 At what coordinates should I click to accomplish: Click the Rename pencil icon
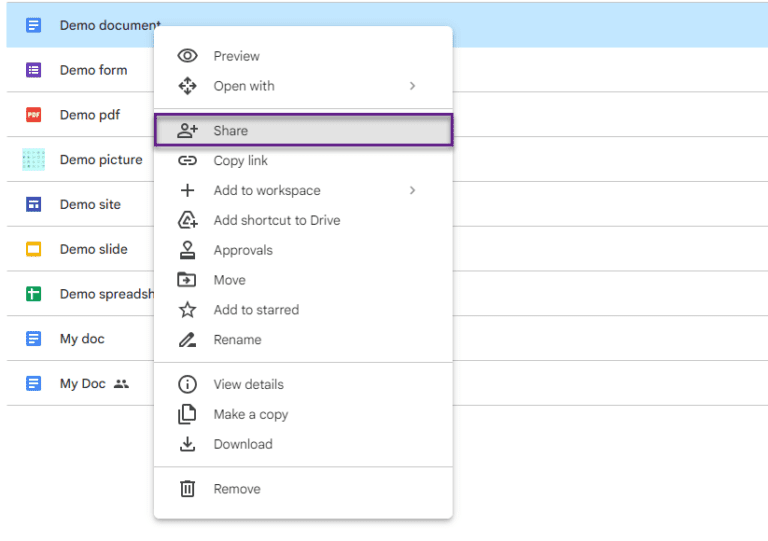click(187, 339)
